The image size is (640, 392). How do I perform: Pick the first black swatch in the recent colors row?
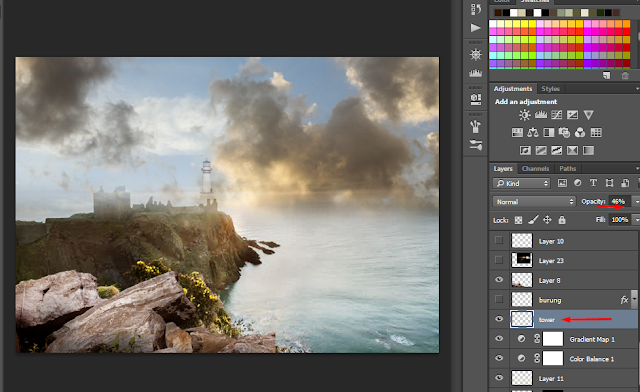pos(506,13)
